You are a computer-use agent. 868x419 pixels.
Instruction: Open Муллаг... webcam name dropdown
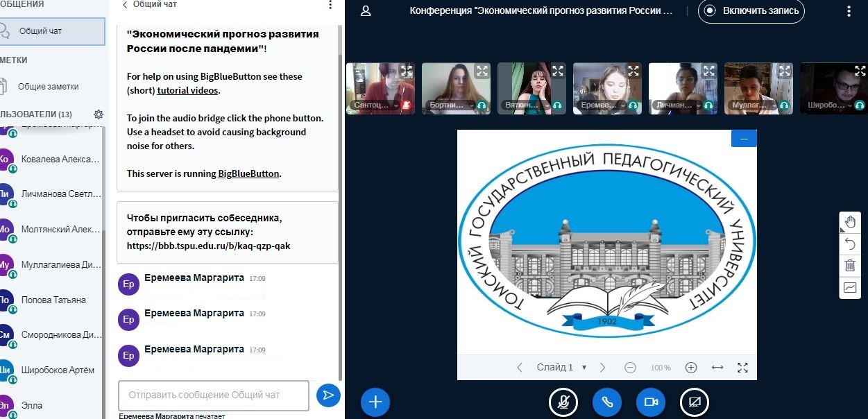[754, 105]
